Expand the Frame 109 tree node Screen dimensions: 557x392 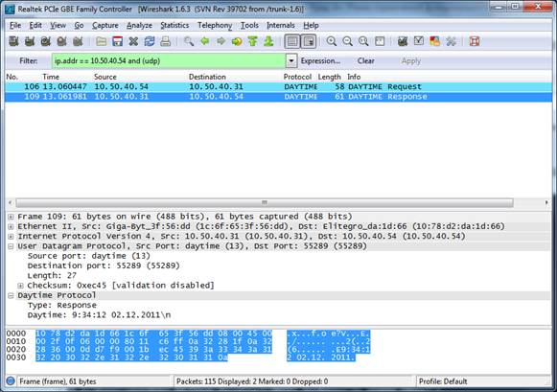(x=11, y=217)
